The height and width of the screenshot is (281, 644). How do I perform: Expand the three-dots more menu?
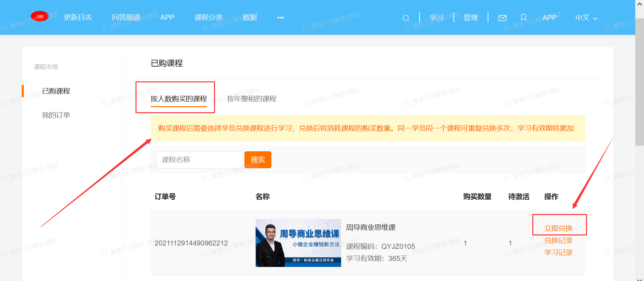pos(280,18)
